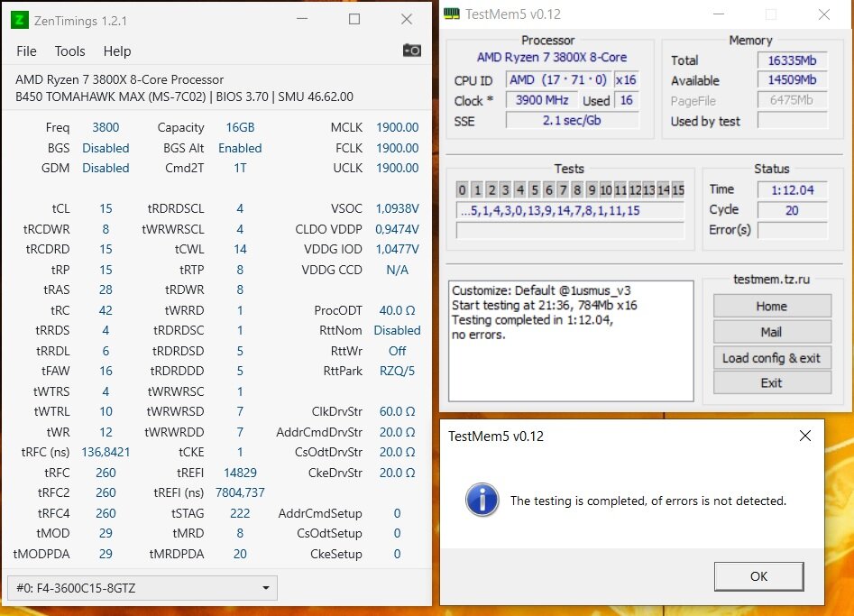Click the Load config & exit button
The height and width of the screenshot is (616, 854).
tap(772, 358)
